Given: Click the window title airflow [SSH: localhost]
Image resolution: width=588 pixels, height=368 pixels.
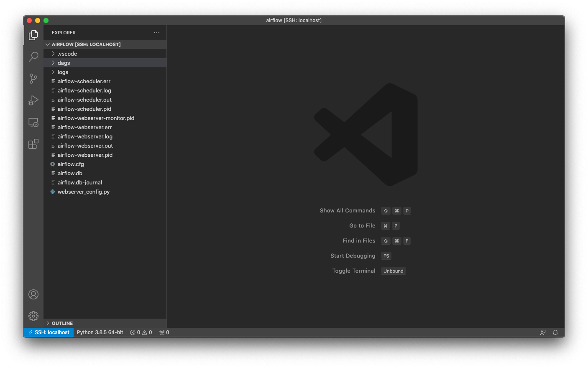Looking at the screenshot, I should [294, 20].
